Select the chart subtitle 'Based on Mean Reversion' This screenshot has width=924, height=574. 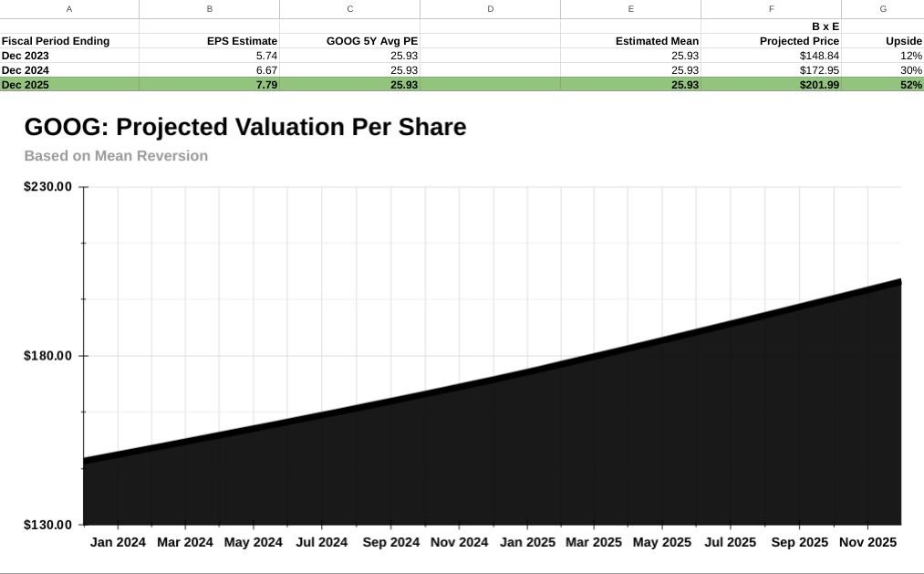[116, 156]
